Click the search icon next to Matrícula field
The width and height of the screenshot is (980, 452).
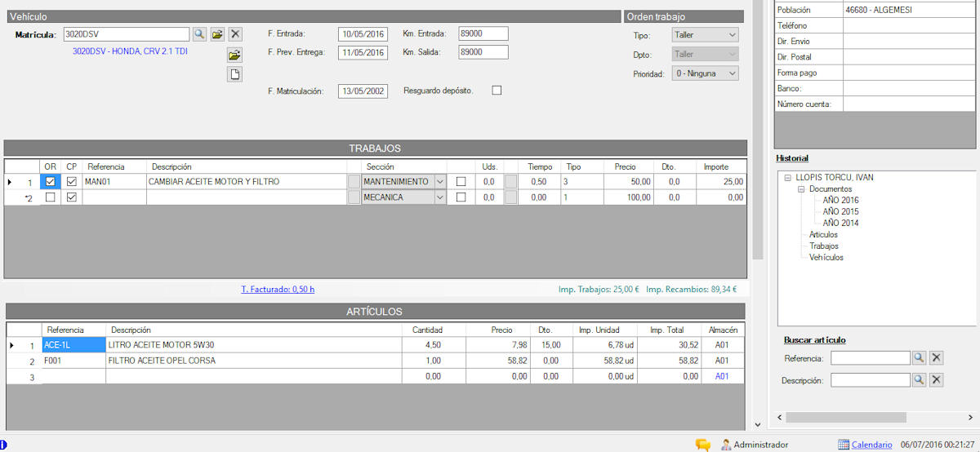199,33
